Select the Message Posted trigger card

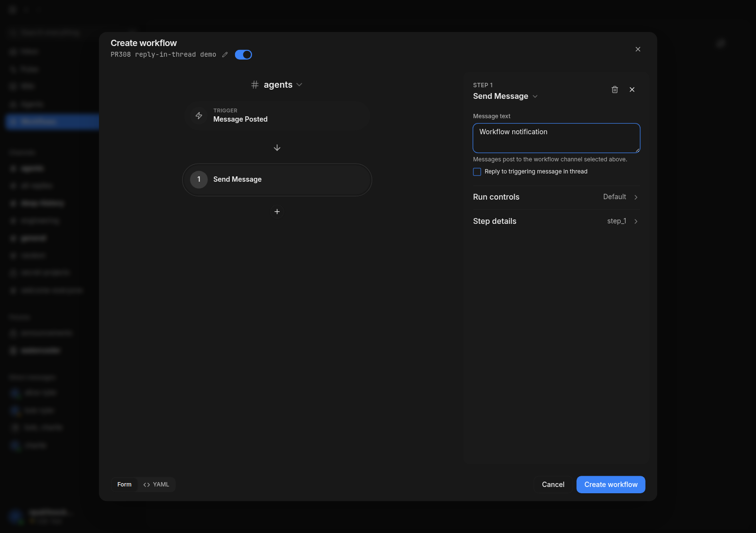tap(277, 115)
